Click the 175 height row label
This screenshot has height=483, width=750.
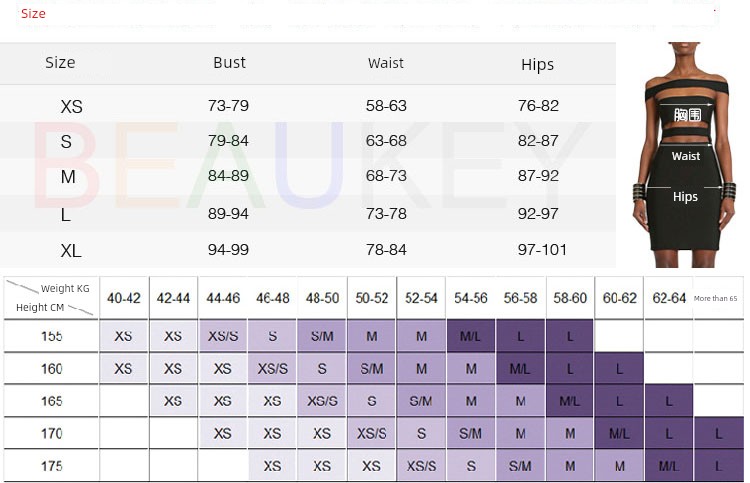[52, 466]
